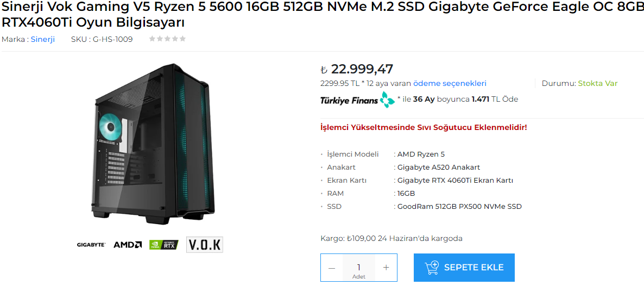Click the product title heading

coord(322,14)
